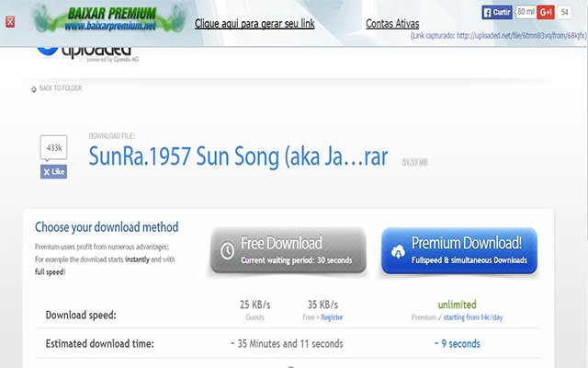The image size is (588, 368).
Task: Open 'starting from 14c/day' premium link
Action: [473, 317]
